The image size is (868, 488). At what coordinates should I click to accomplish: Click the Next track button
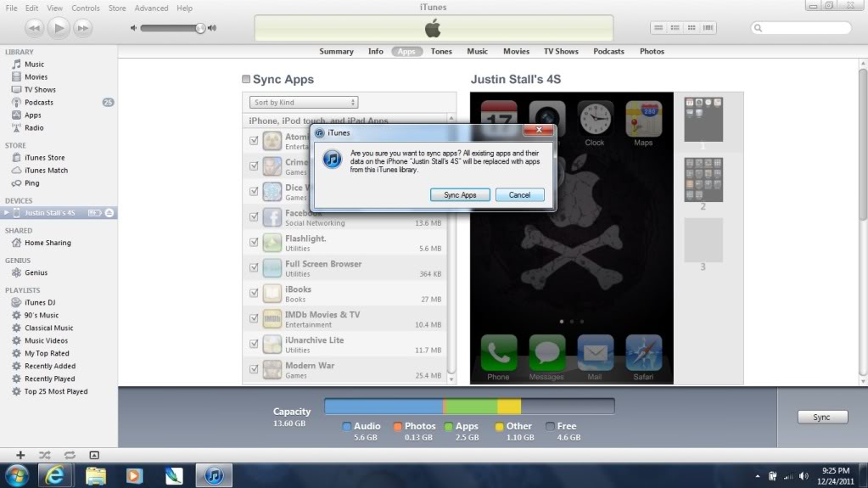(x=82, y=28)
